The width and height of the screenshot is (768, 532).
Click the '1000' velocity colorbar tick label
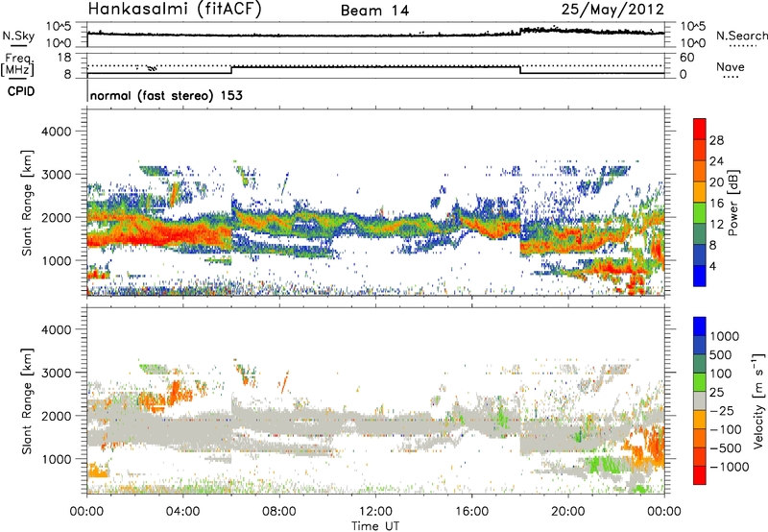point(725,336)
